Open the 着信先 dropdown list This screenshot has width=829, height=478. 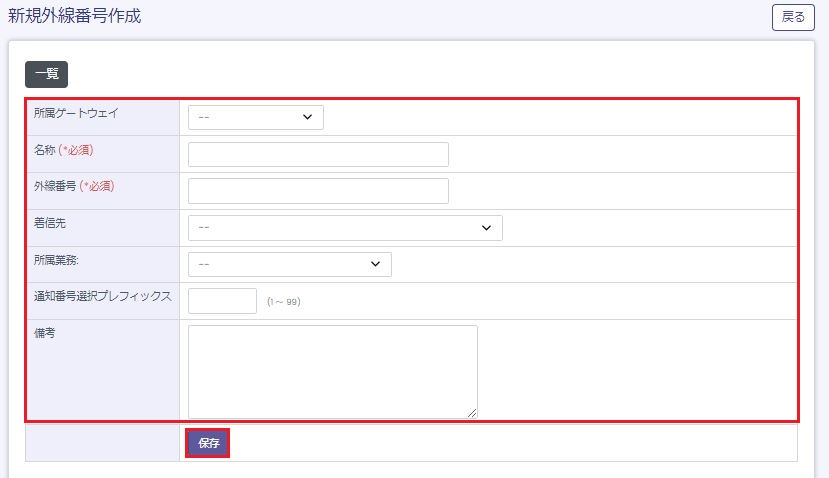(345, 228)
